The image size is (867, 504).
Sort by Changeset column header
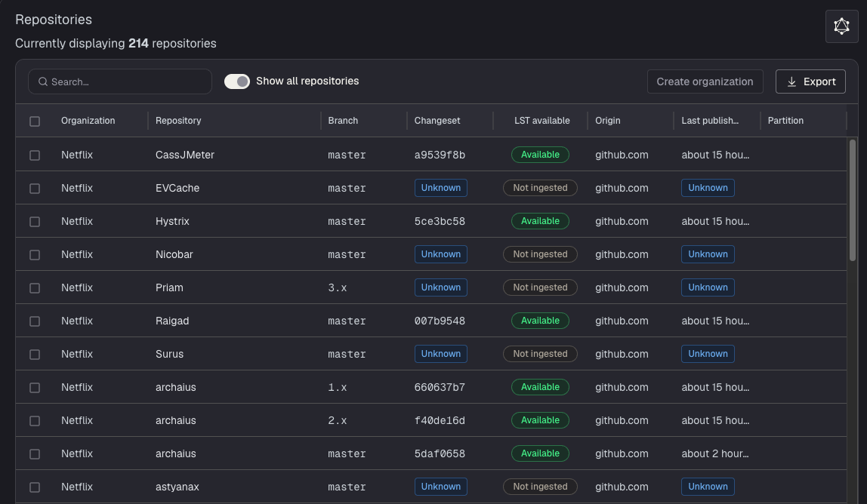437,121
